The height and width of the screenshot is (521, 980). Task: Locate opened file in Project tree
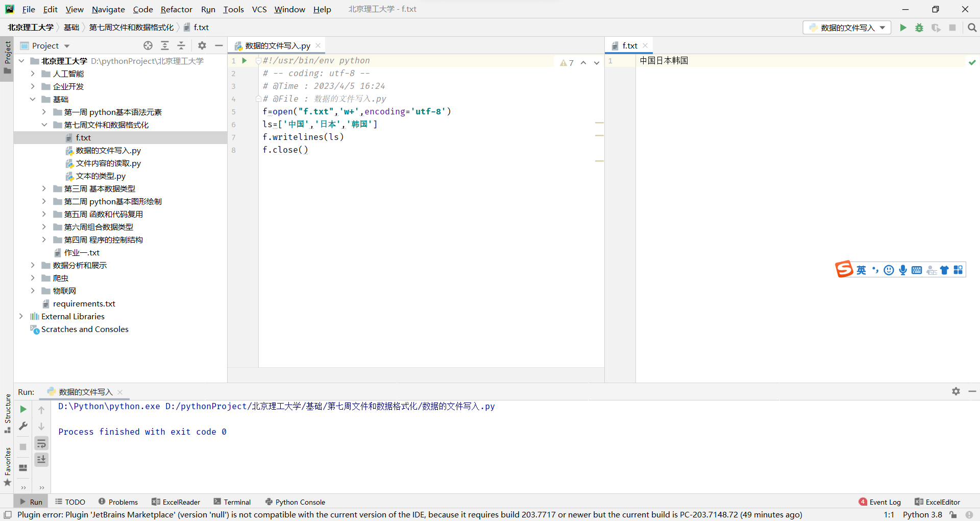pos(148,45)
